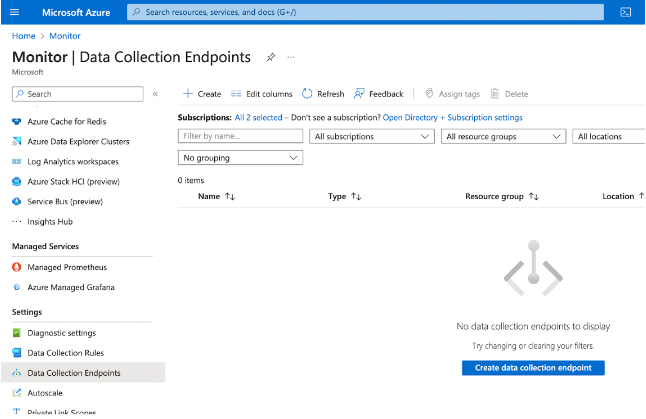Collapse the sidebar with double chevron
Viewport: 646px width, 419px height.
pos(155,94)
